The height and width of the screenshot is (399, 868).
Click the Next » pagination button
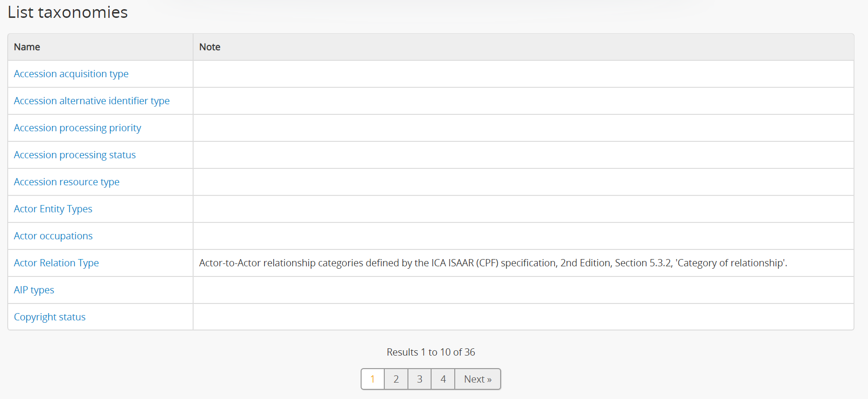pyautogui.click(x=477, y=379)
